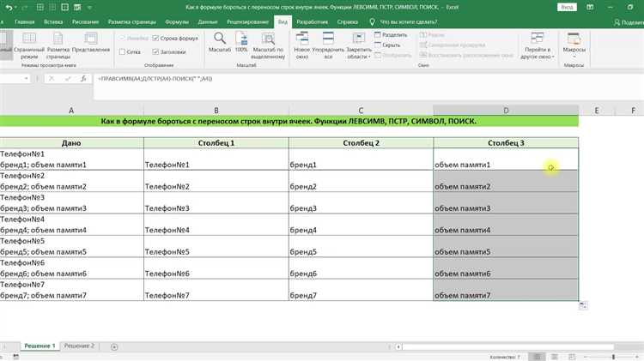Select the cell 'Телефон№3' in Столбец 1
This screenshot has height=361, width=644.
pos(216,202)
